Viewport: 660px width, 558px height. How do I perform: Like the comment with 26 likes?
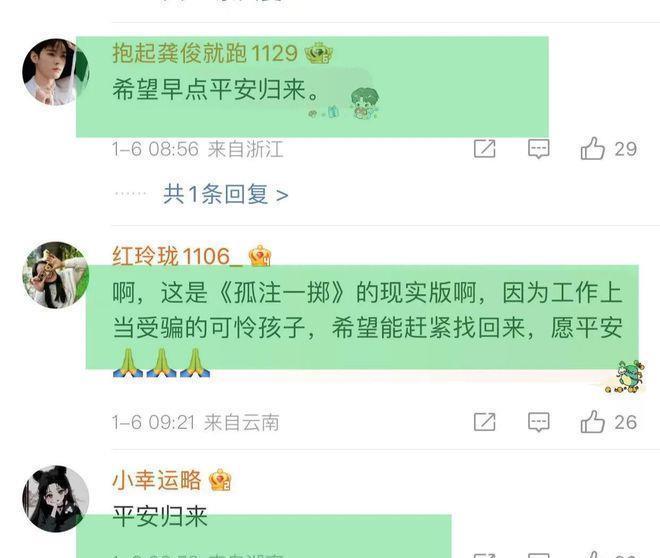click(592, 422)
